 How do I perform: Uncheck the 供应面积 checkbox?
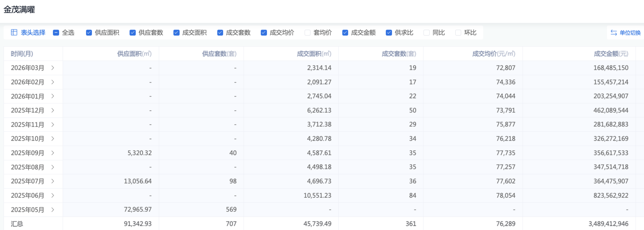pos(89,33)
